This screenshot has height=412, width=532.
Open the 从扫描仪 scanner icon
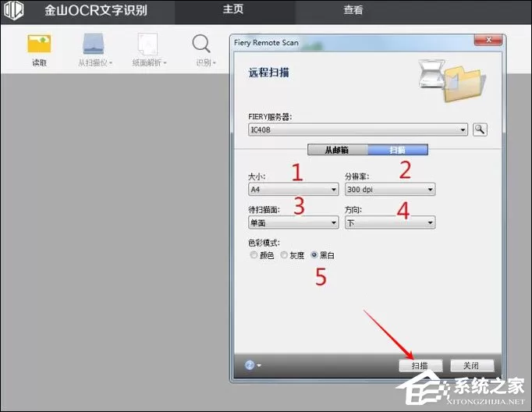tap(94, 44)
